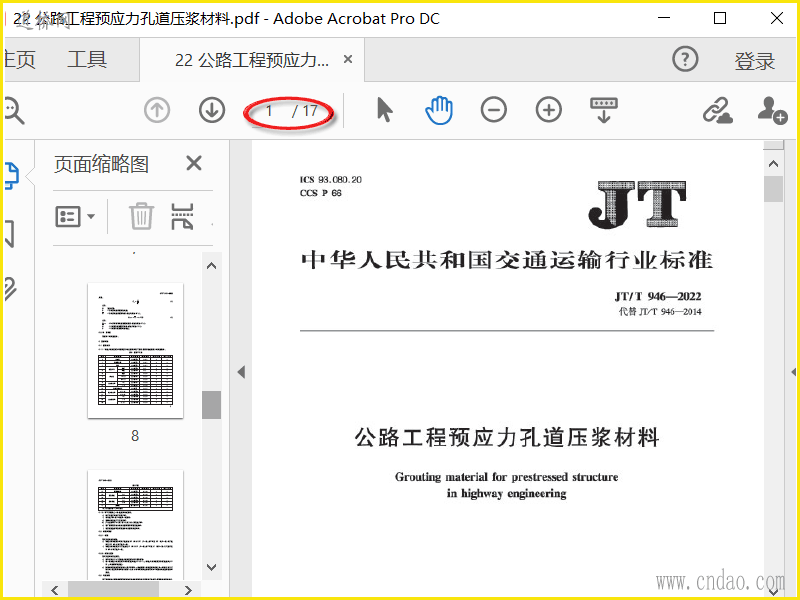Viewport: 800px width, 600px height.
Task: Zoom in with the plus button
Action: click(x=548, y=110)
